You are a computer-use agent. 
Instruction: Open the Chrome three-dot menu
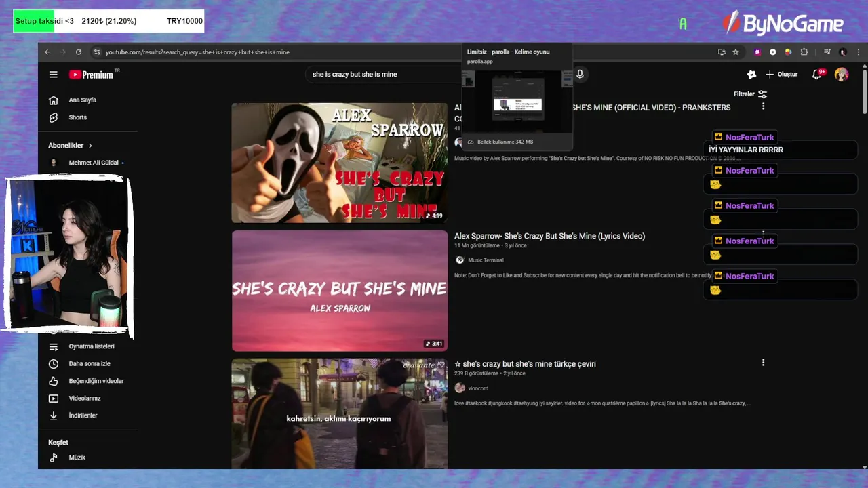click(x=858, y=52)
